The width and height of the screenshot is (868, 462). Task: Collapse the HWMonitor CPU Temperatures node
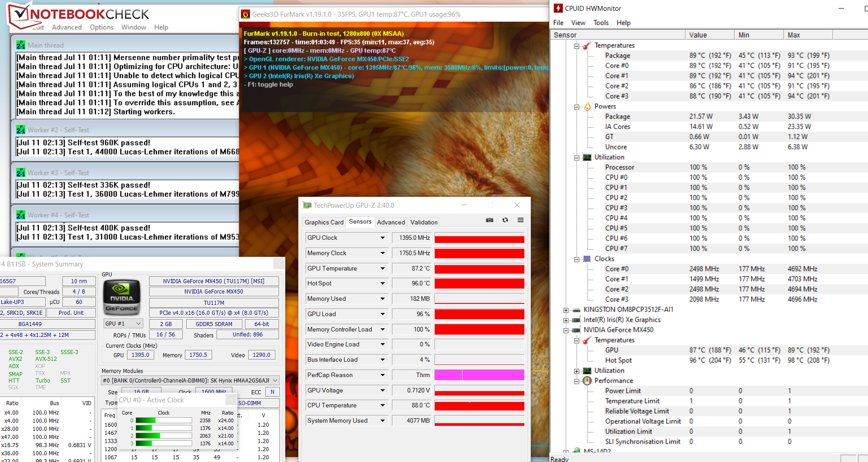click(x=577, y=46)
